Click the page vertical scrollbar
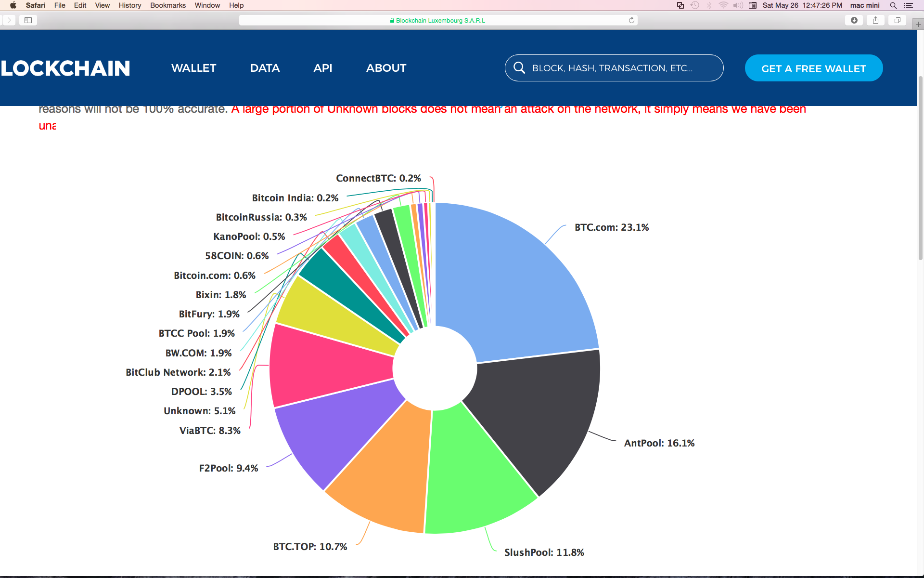 [920, 169]
